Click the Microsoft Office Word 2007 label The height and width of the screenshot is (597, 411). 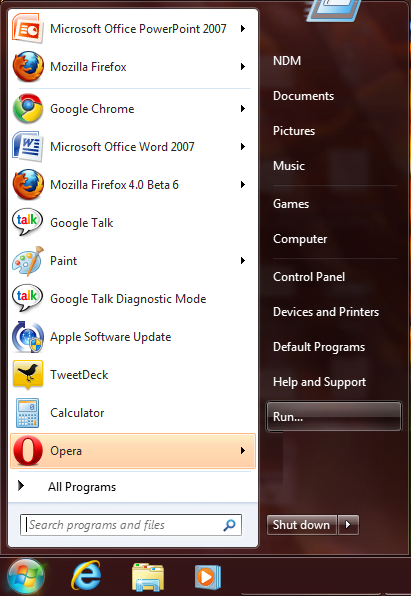tap(122, 147)
